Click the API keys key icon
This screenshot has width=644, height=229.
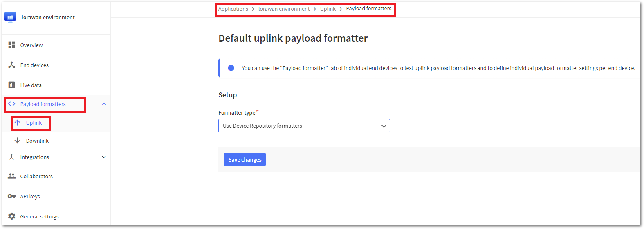[12, 196]
